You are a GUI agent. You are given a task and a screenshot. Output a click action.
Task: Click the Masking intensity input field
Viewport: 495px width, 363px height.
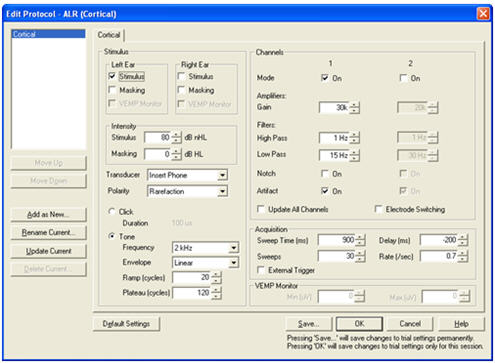tap(158, 154)
